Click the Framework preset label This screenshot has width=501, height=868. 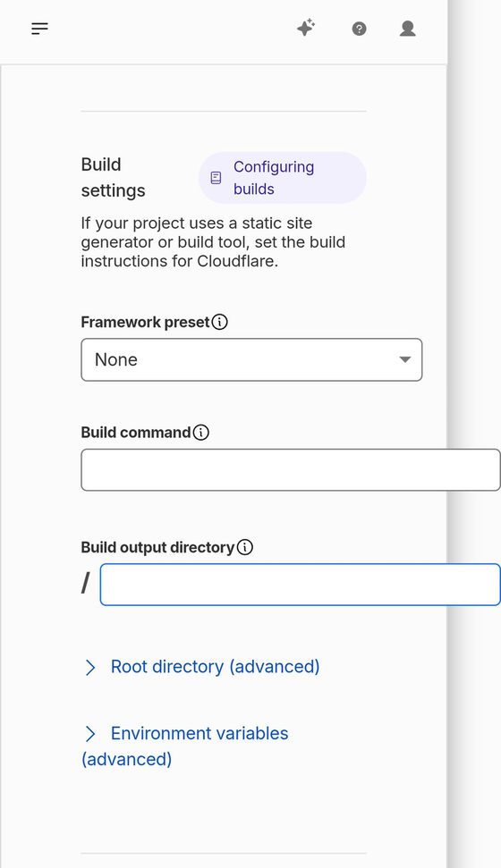pos(145,322)
